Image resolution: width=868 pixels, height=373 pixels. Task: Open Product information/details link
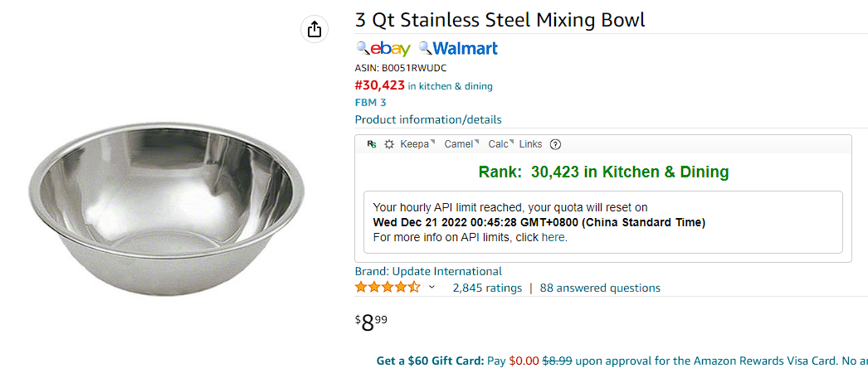point(428,119)
